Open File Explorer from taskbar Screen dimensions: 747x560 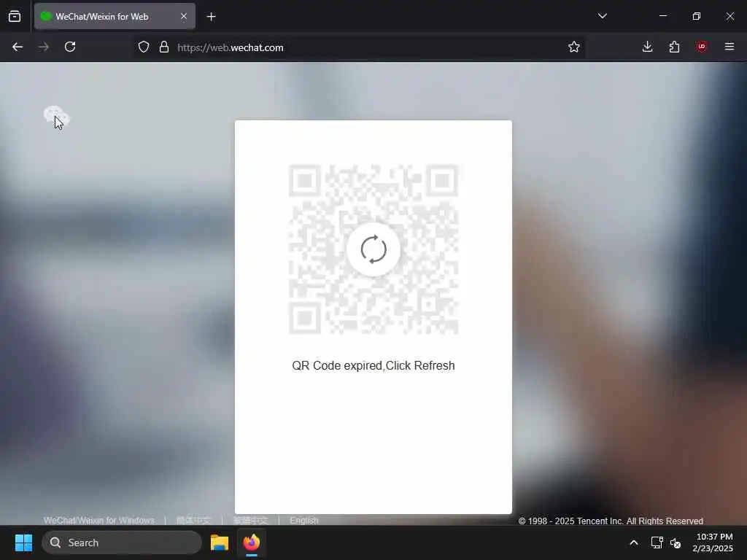[x=220, y=542]
